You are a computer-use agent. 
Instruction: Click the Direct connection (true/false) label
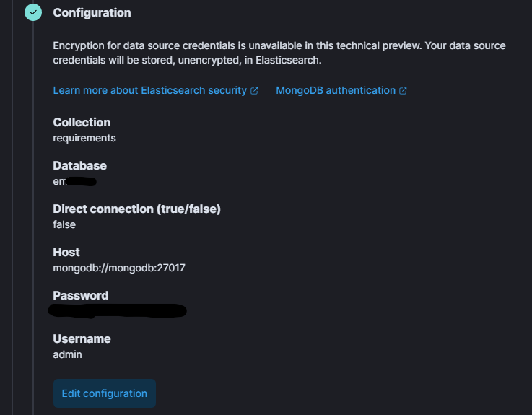[136, 209]
